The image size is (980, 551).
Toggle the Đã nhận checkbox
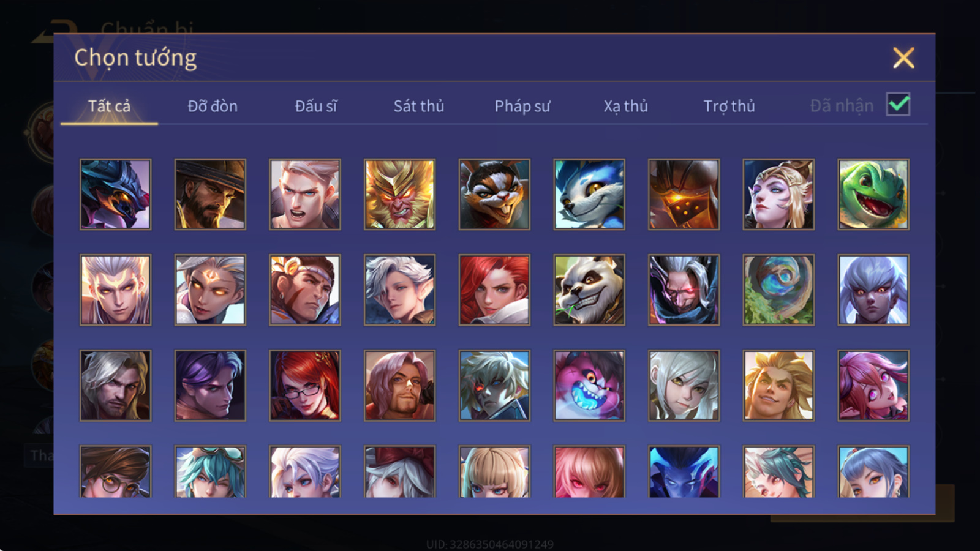pos(899,105)
